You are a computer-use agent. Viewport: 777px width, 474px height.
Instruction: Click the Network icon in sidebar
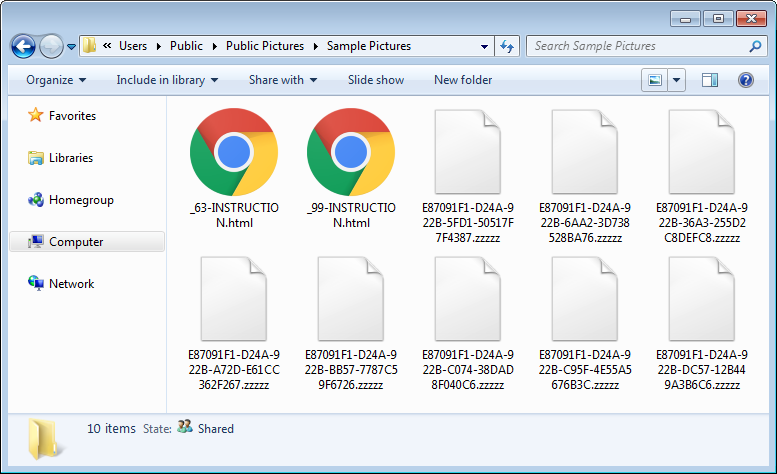pyautogui.click(x=35, y=283)
